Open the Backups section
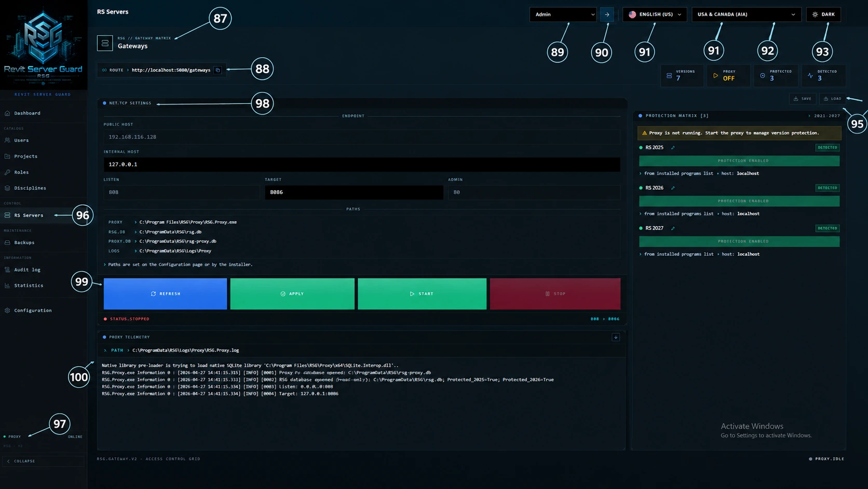The width and height of the screenshot is (868, 489). coord(43,243)
